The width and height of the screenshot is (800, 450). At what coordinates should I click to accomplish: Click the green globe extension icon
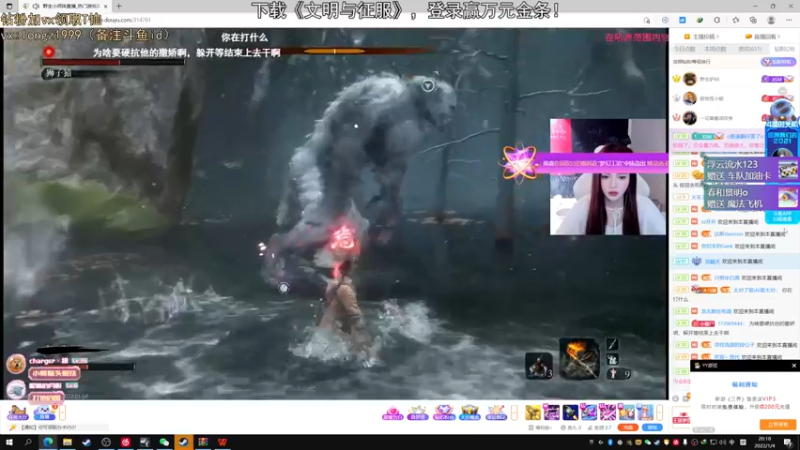tap(699, 20)
